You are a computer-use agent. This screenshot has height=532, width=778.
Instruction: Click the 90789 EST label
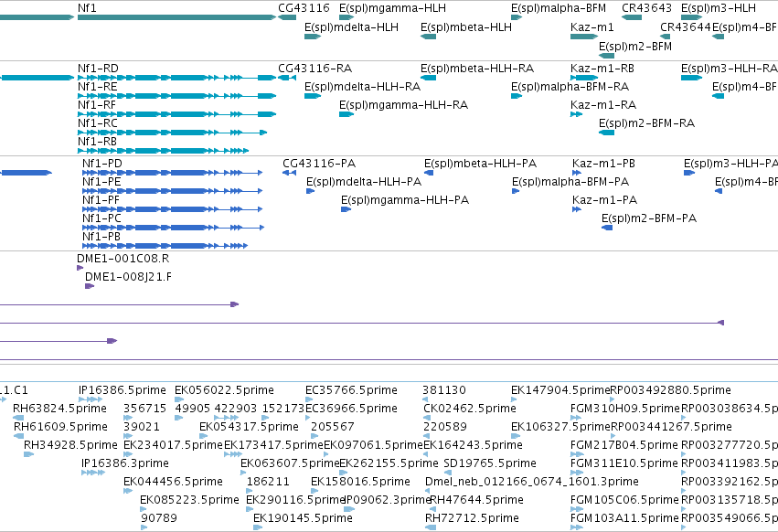(159, 518)
